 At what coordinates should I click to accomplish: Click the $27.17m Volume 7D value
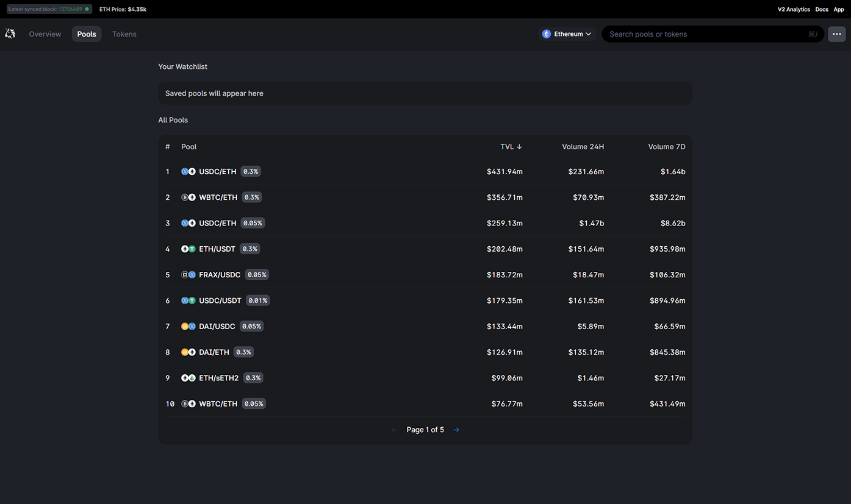(670, 378)
